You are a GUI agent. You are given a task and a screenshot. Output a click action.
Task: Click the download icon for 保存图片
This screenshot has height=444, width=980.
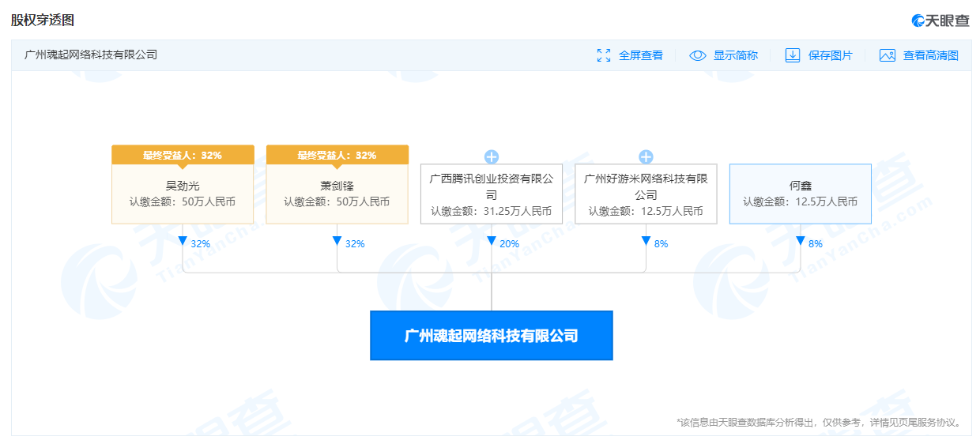pyautogui.click(x=793, y=55)
